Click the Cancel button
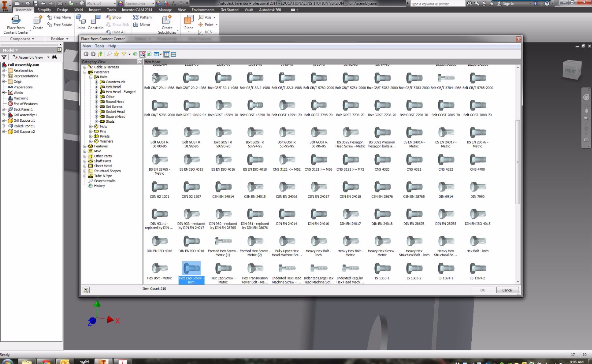Screen dimensions: 592x364 [x=507, y=290]
